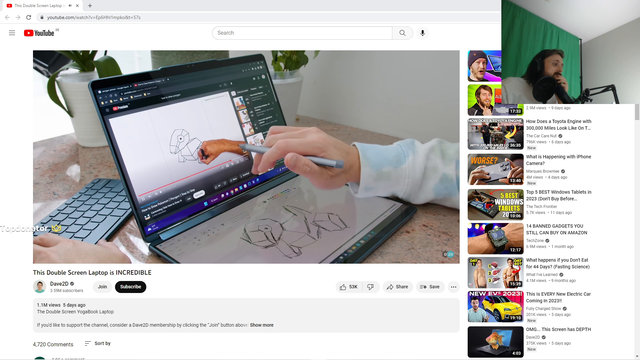Activate voice search microphone icon
This screenshot has height=360, width=640.
[x=422, y=33]
